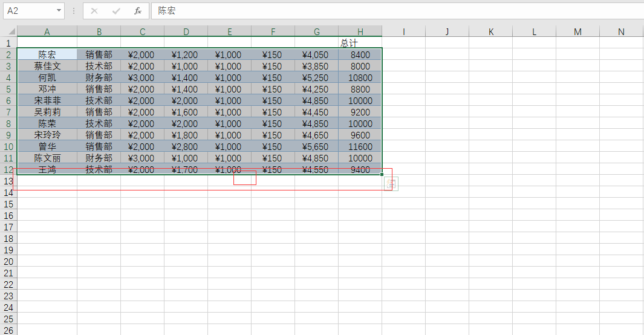The width and height of the screenshot is (644, 335).
Task: Select row 1 header
Action: point(8,43)
